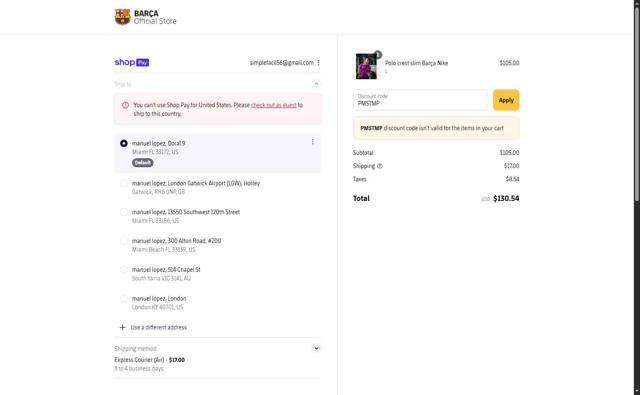
Task: Open options menu for the Doral 9 address
Action: 313,142
